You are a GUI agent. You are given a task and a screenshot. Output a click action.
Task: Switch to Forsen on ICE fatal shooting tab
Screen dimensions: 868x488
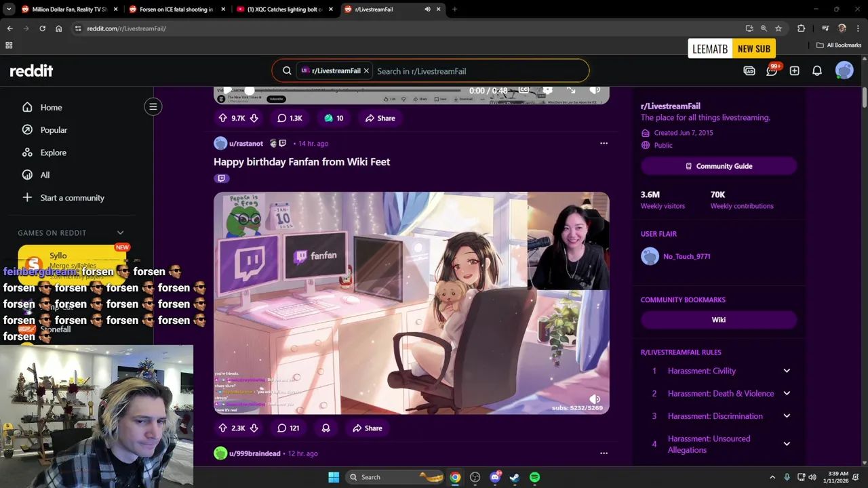[x=177, y=9]
